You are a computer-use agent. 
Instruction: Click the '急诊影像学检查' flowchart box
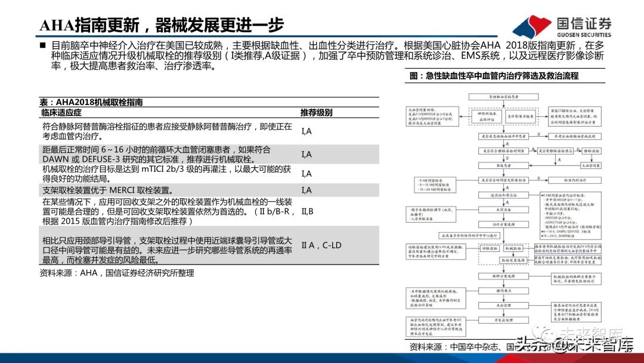click(x=521, y=116)
